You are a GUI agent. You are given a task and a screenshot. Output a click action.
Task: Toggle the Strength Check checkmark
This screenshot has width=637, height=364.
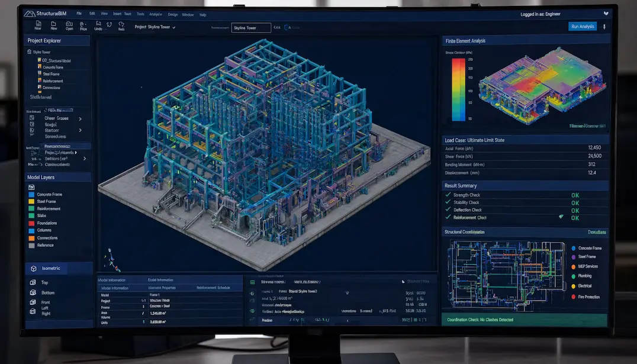pos(448,195)
